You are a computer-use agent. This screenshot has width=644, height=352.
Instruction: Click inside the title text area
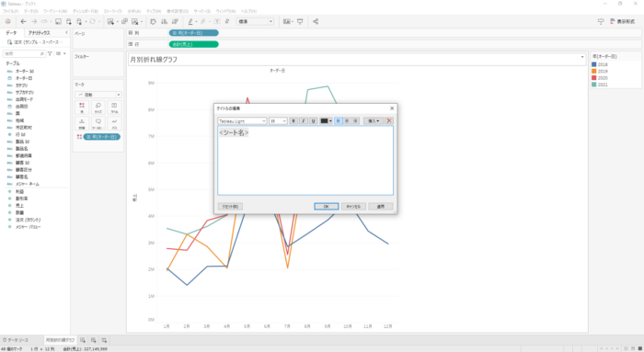(305, 161)
